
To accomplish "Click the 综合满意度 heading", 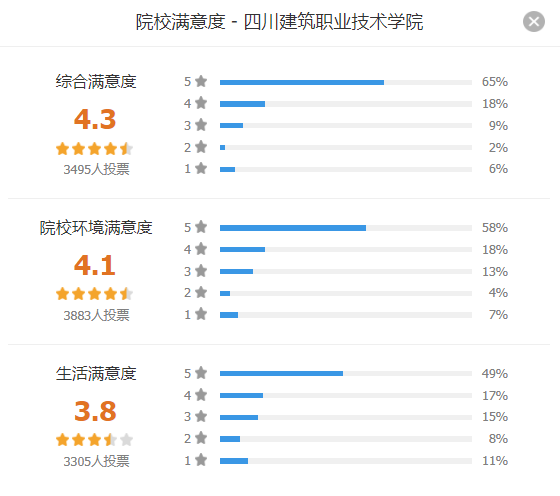I will pos(96,81).
